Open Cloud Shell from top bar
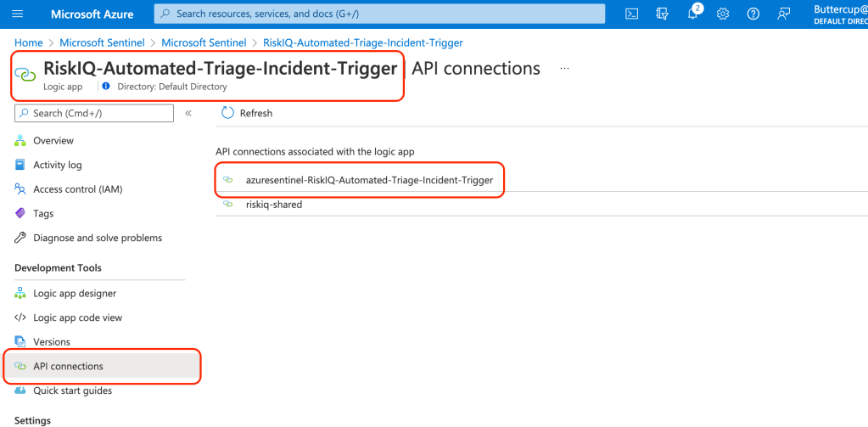This screenshot has height=427, width=868. (631, 14)
